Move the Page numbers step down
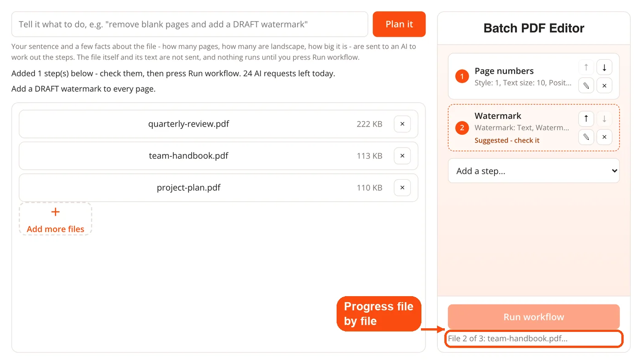The height and width of the screenshot is (364, 642). pos(604,67)
